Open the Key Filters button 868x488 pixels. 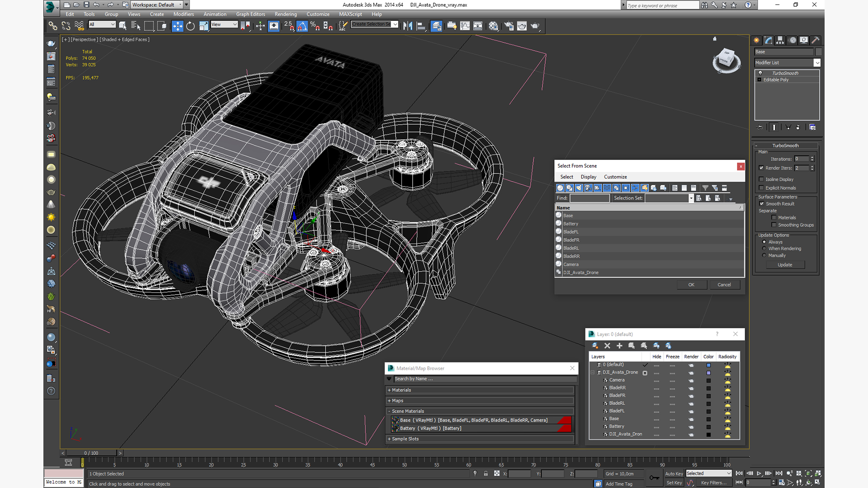(713, 483)
